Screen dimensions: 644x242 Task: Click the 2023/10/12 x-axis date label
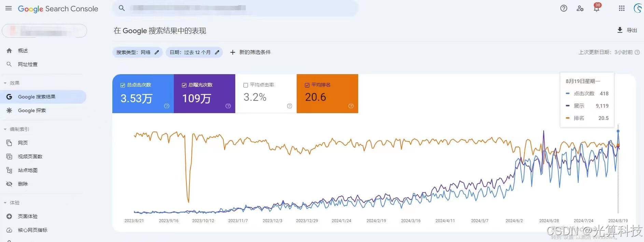point(203,221)
